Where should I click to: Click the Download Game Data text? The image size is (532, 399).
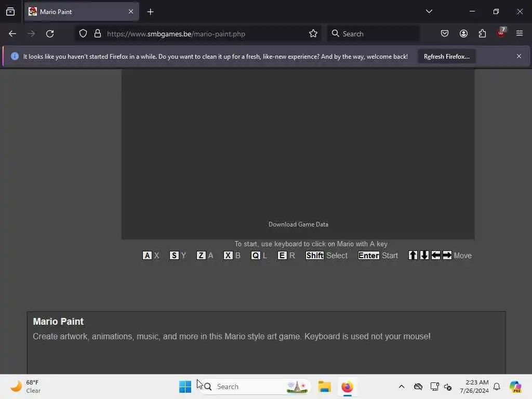(x=298, y=224)
